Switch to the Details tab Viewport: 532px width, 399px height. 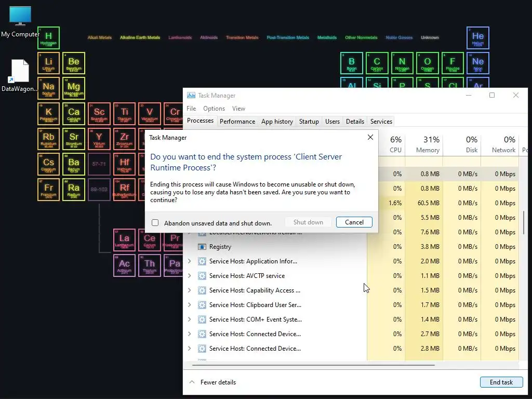355,122
